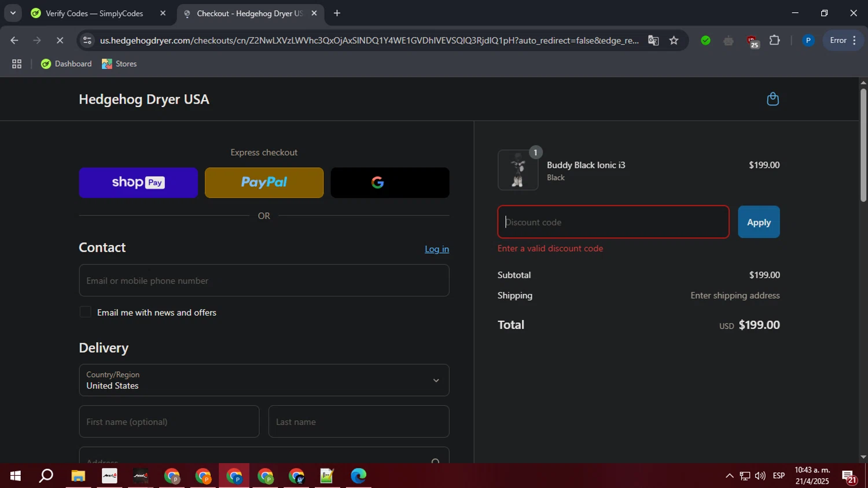Open the apps grid in bookmarks bar
The width and height of the screenshot is (868, 488).
click(17, 64)
